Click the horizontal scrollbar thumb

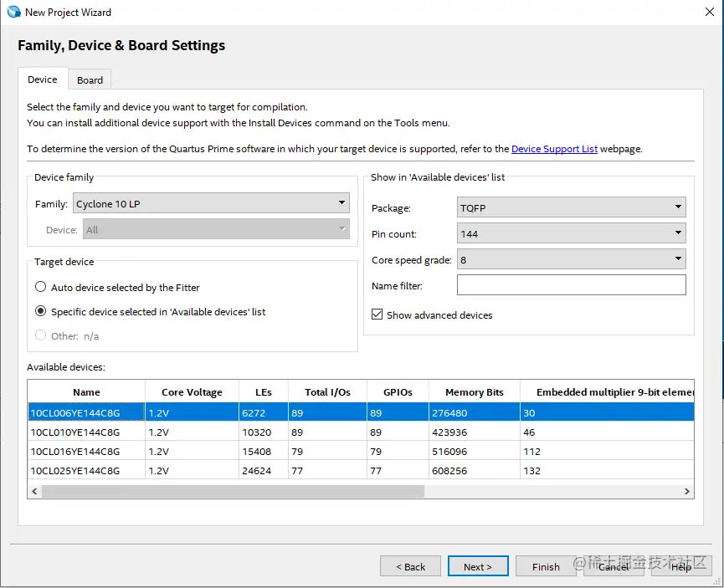point(233,491)
